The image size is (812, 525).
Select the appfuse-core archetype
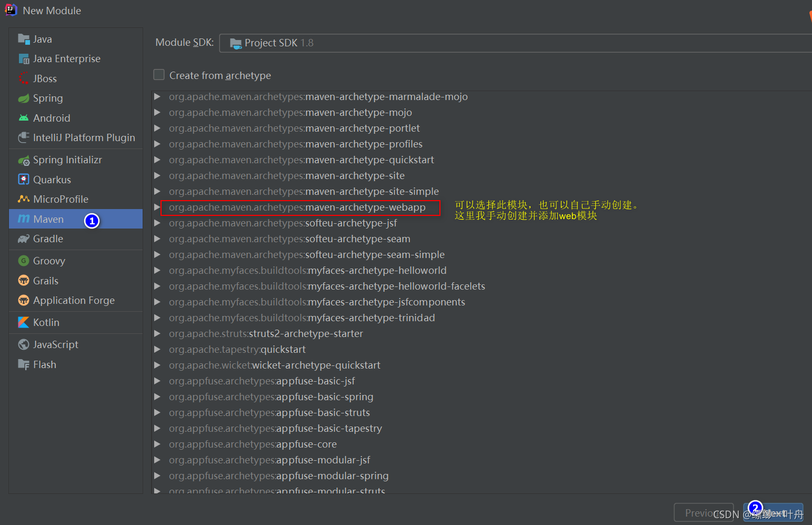[x=253, y=444]
